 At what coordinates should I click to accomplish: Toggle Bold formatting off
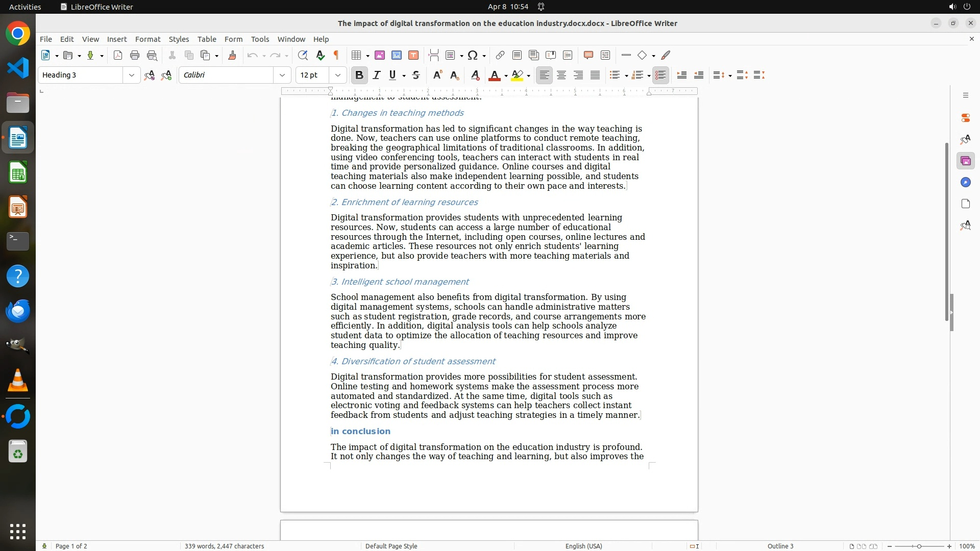pos(359,76)
